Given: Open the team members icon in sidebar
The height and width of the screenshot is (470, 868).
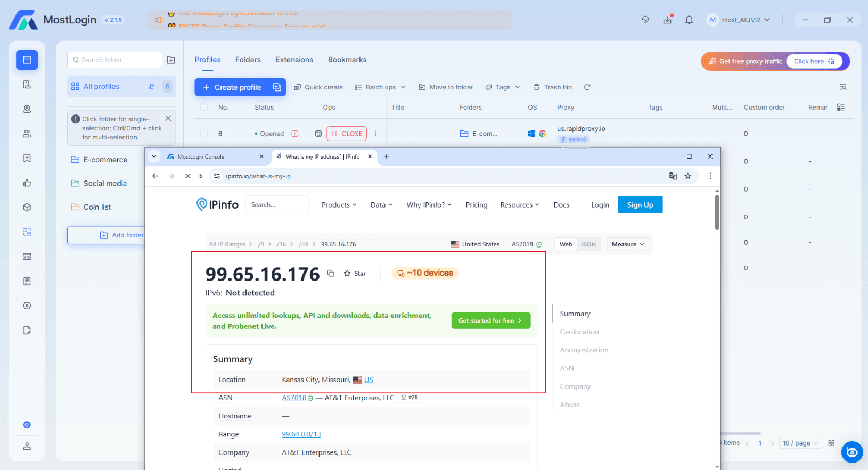Looking at the screenshot, I should 27,134.
